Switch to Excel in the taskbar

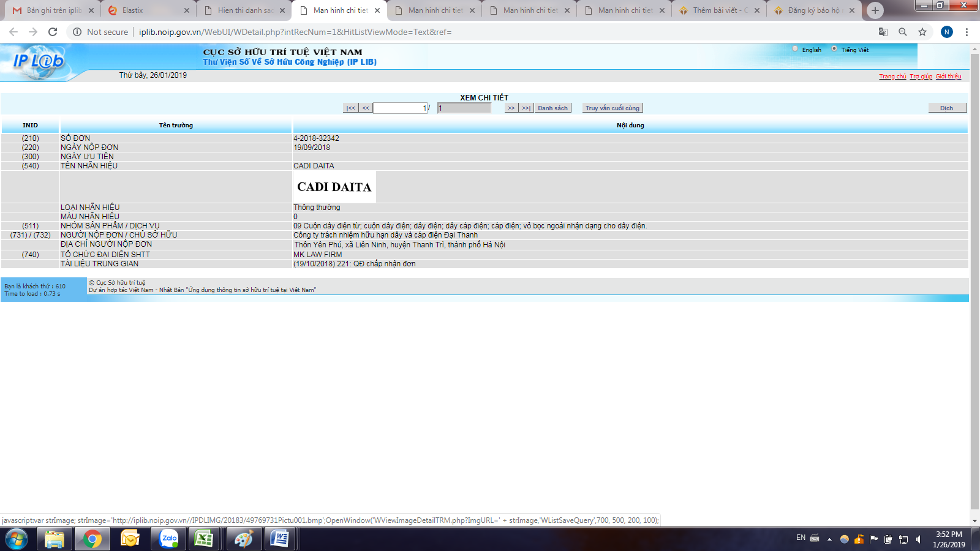coord(204,539)
